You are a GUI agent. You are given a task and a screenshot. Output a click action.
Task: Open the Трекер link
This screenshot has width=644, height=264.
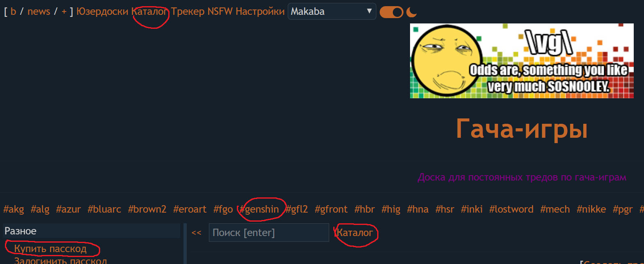pos(188,12)
